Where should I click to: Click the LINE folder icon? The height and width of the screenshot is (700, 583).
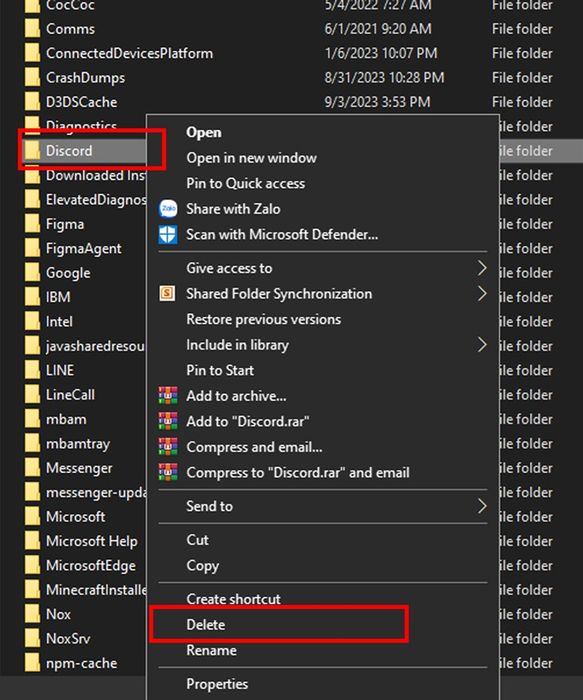tap(32, 370)
